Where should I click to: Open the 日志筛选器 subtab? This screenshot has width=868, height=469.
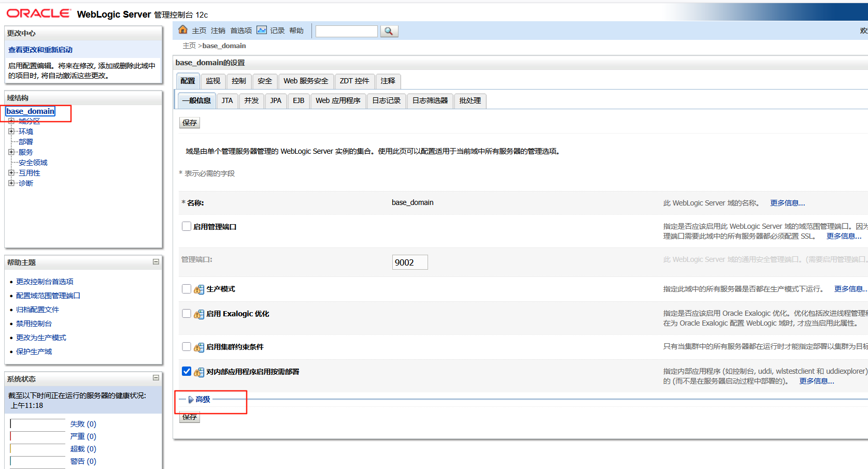click(430, 101)
